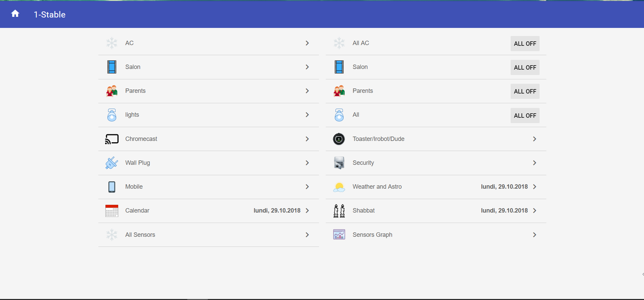Image resolution: width=644 pixels, height=300 pixels.
Task: Select the Chromecast cast icon
Action: (111, 139)
